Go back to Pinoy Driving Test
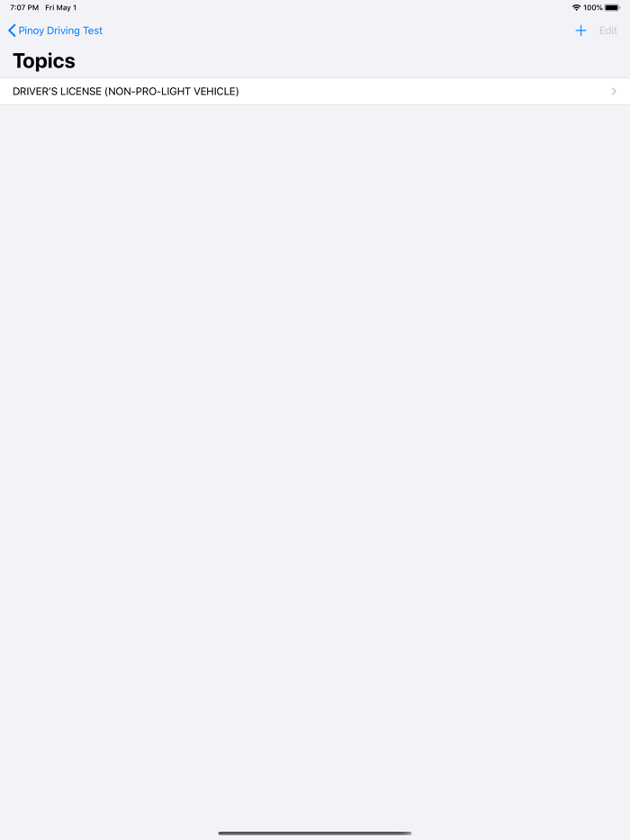This screenshot has height=840, width=630. [55, 31]
